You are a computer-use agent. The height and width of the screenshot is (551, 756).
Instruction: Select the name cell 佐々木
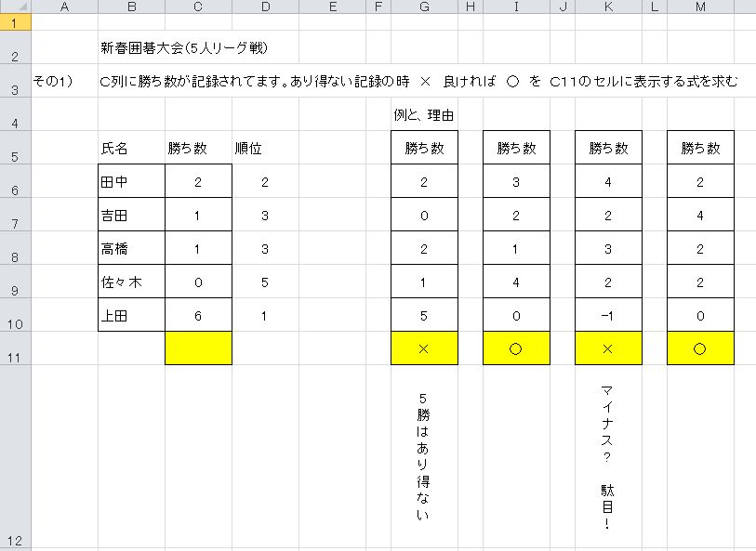click(x=132, y=282)
